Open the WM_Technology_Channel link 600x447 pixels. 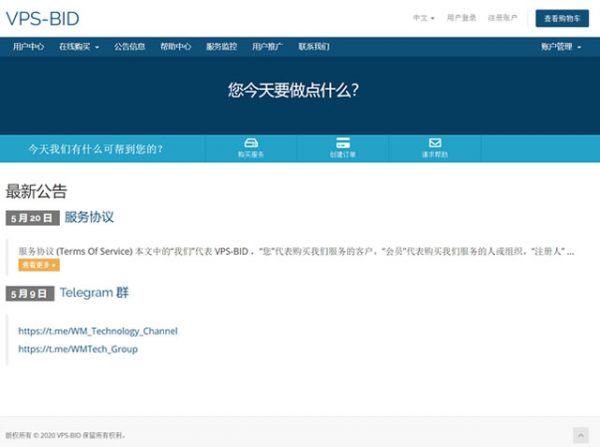(x=98, y=331)
